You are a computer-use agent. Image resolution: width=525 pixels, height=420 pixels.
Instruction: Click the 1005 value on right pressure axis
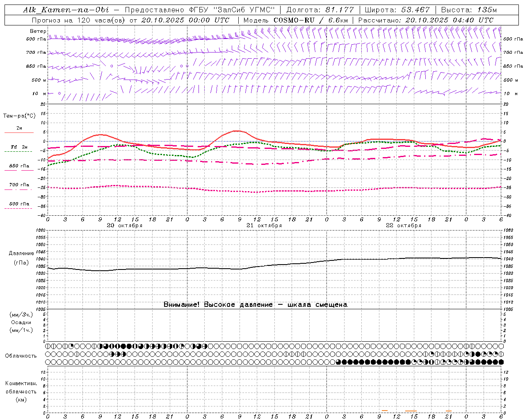click(508, 309)
